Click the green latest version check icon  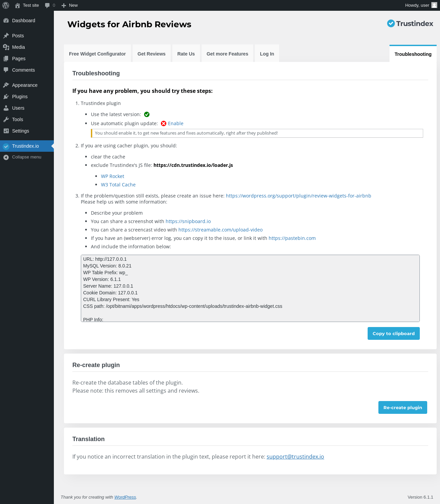coord(147,114)
